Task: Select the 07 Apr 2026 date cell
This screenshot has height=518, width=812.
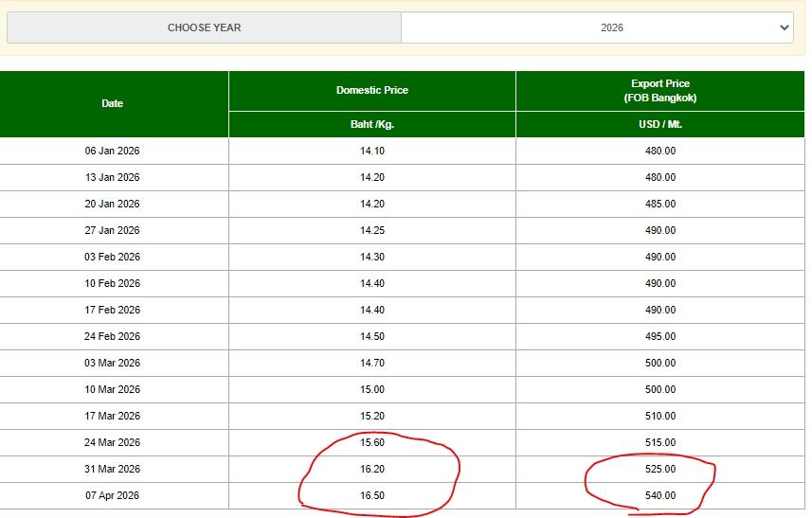Action: point(113,495)
